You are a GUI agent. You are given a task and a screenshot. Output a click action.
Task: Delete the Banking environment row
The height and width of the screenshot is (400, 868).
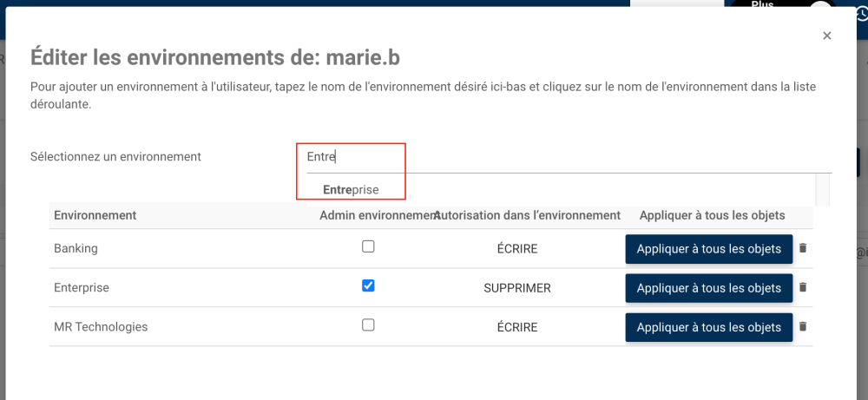803,248
